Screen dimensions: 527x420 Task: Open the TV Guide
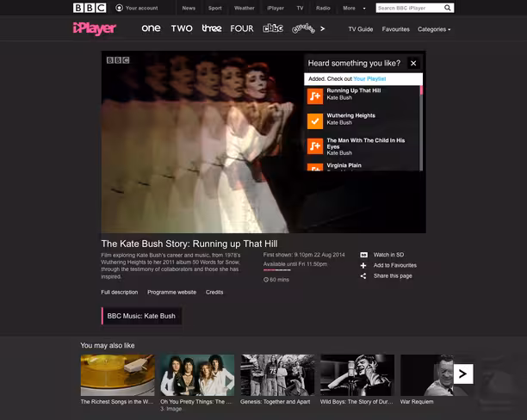click(x=361, y=29)
